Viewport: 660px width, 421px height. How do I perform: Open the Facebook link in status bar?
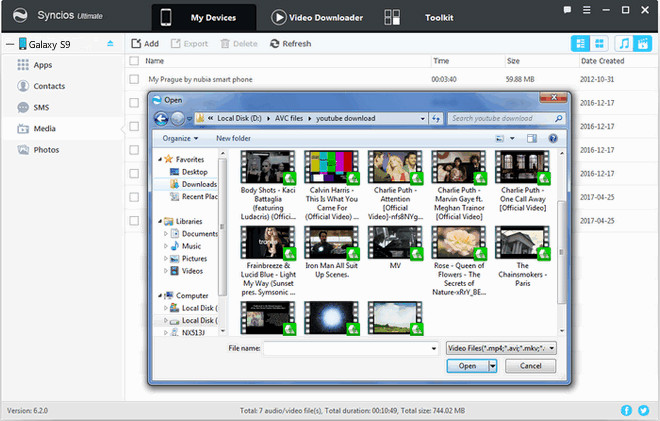click(626, 410)
